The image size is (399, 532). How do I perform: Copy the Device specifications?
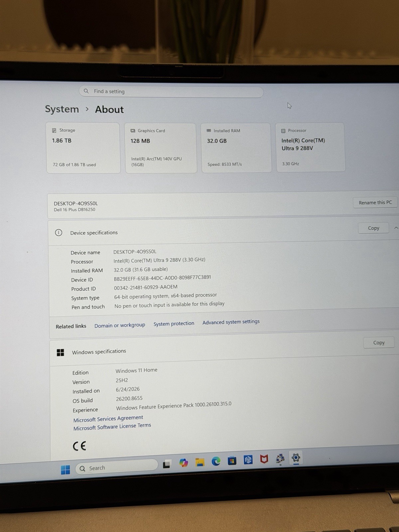tap(373, 228)
